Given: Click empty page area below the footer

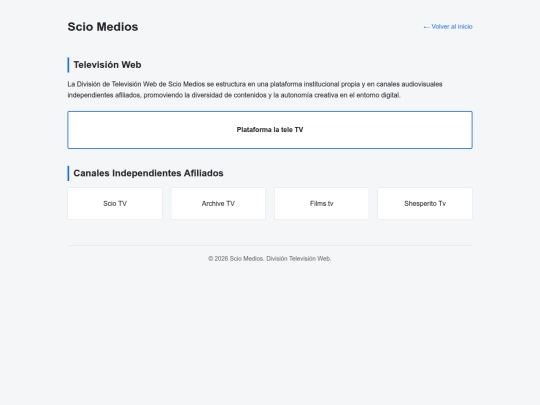Looking at the screenshot, I should point(270,331).
